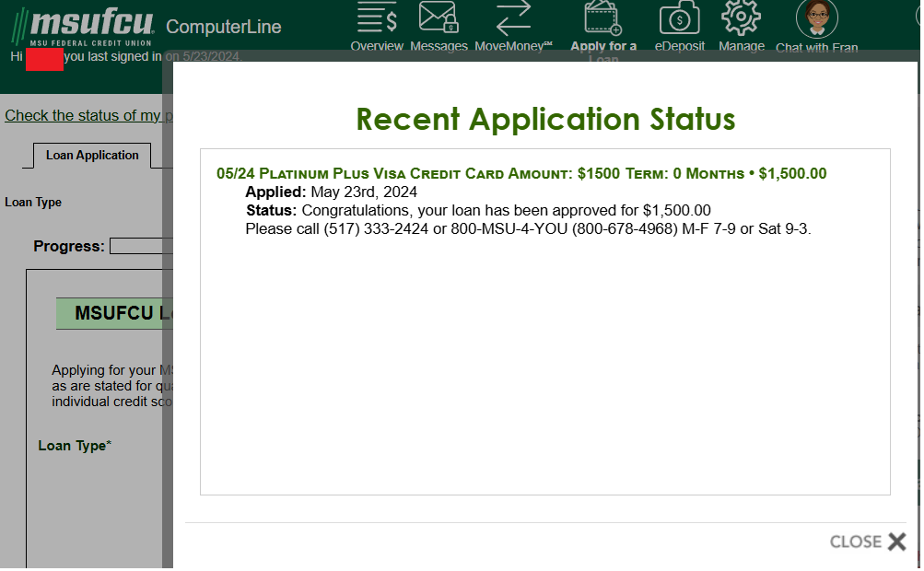Screen dimensions: 924x571
Task: Click the Recent Application Status title
Action: pyautogui.click(x=545, y=120)
